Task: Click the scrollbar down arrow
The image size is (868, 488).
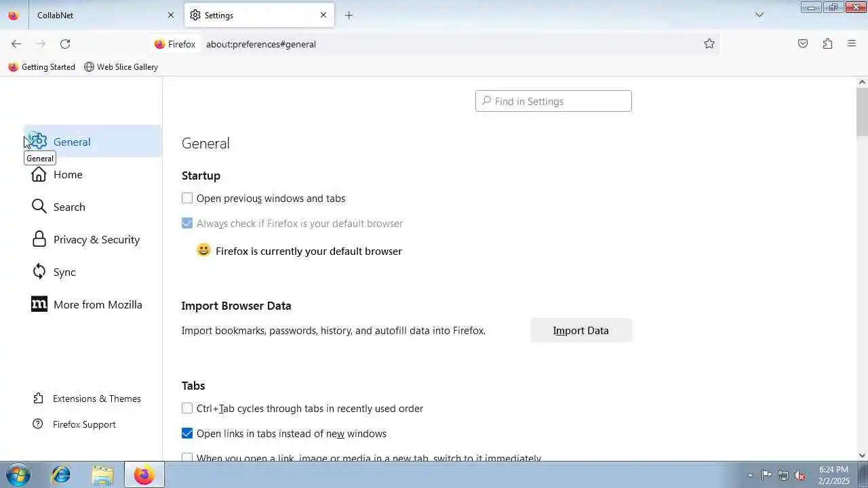Action: click(862, 455)
